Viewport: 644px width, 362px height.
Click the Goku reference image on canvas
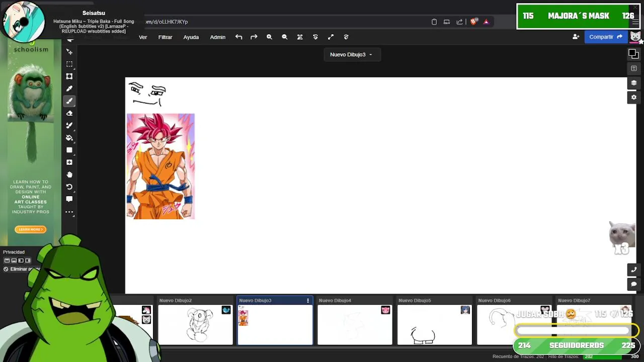tap(160, 166)
